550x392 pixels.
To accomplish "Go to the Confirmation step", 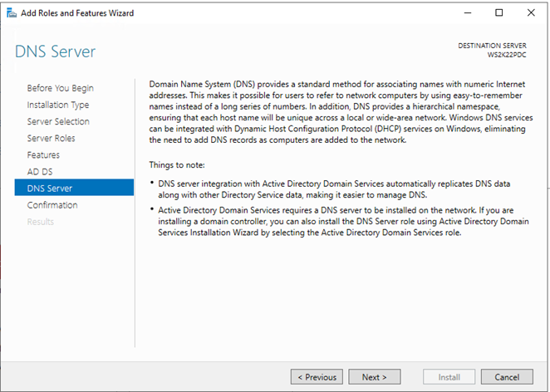I will pos(52,205).
